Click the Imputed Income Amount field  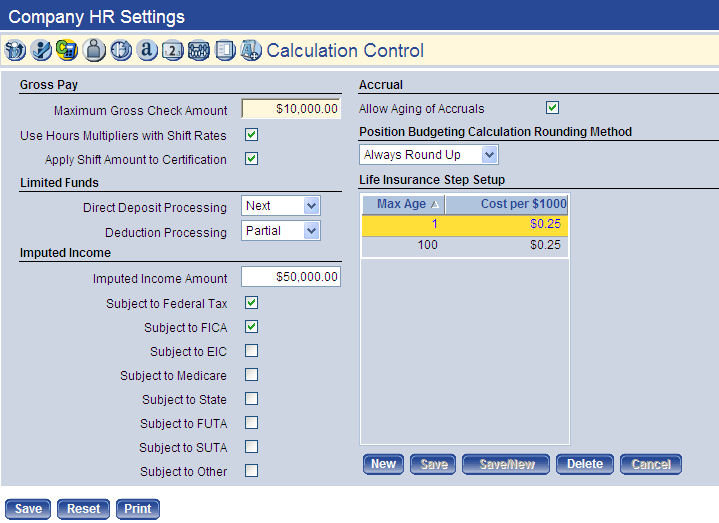point(291,278)
